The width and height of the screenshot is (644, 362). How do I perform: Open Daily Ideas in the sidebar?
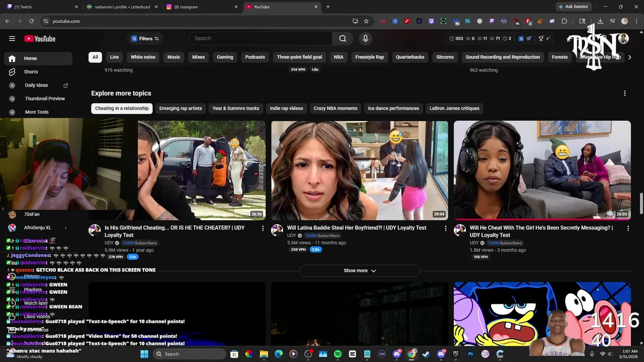click(38, 85)
